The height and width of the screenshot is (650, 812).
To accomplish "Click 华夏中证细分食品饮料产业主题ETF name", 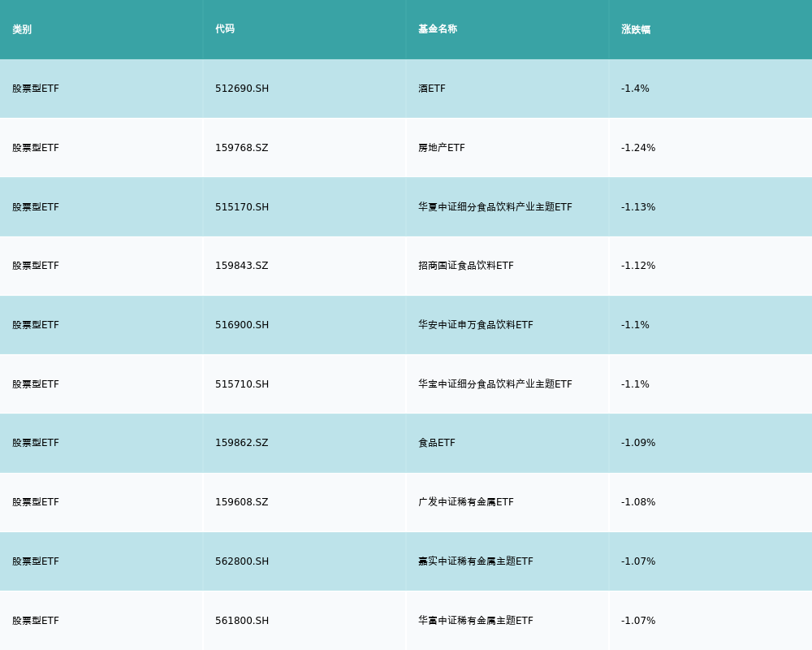I will click(x=495, y=207).
